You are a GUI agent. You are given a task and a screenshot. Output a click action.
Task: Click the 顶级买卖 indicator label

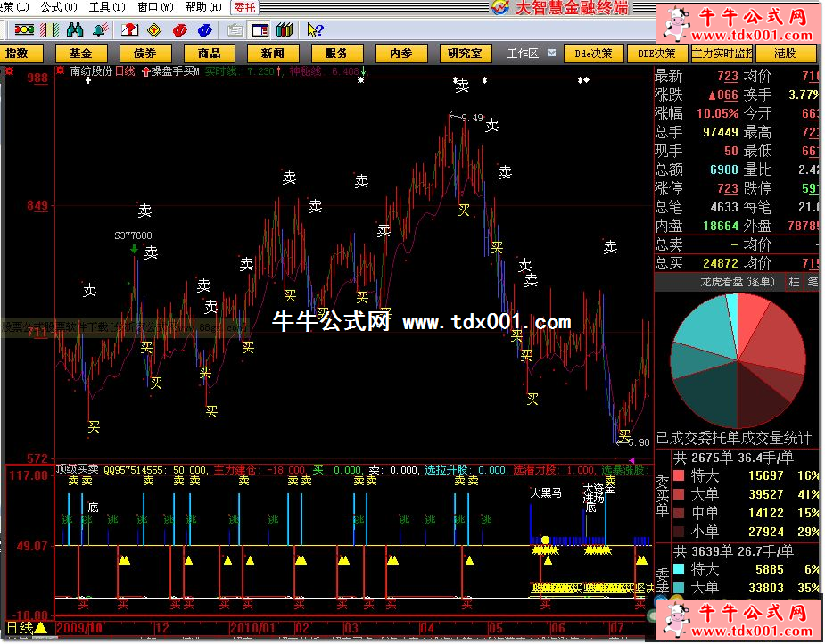click(78, 469)
